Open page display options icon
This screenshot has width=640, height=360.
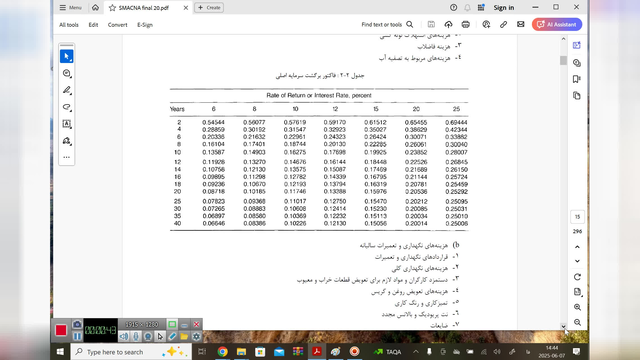coord(577,292)
